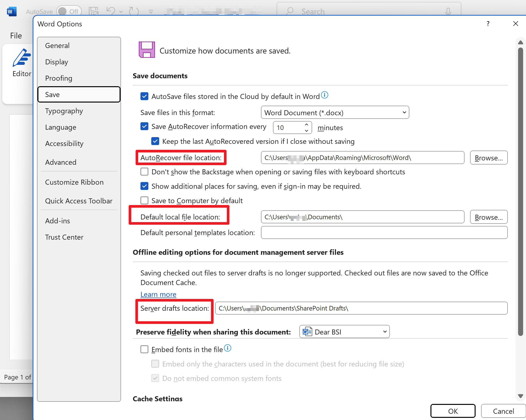
Task: Check Embed fonts in the file
Action: click(145, 349)
